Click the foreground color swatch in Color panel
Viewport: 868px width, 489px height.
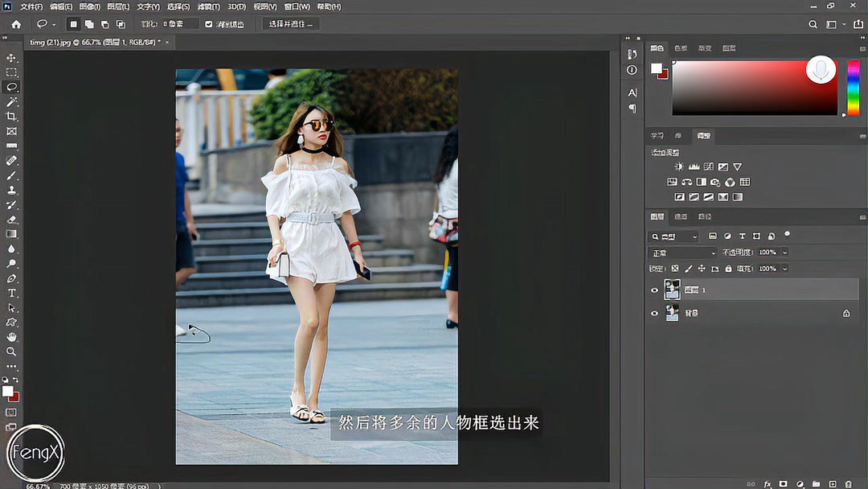coord(657,68)
